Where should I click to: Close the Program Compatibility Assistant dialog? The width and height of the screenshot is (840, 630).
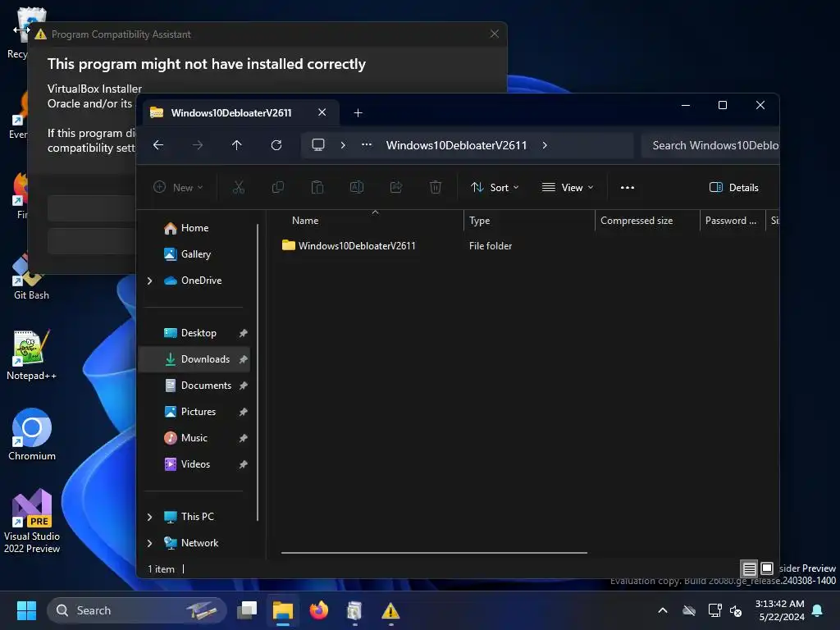494,34
